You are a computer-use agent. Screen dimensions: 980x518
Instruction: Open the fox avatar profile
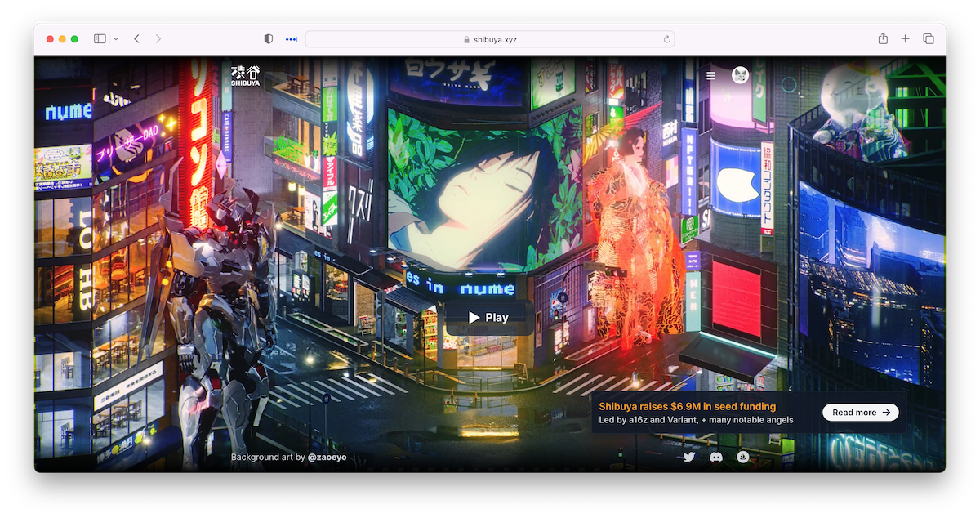pos(740,75)
